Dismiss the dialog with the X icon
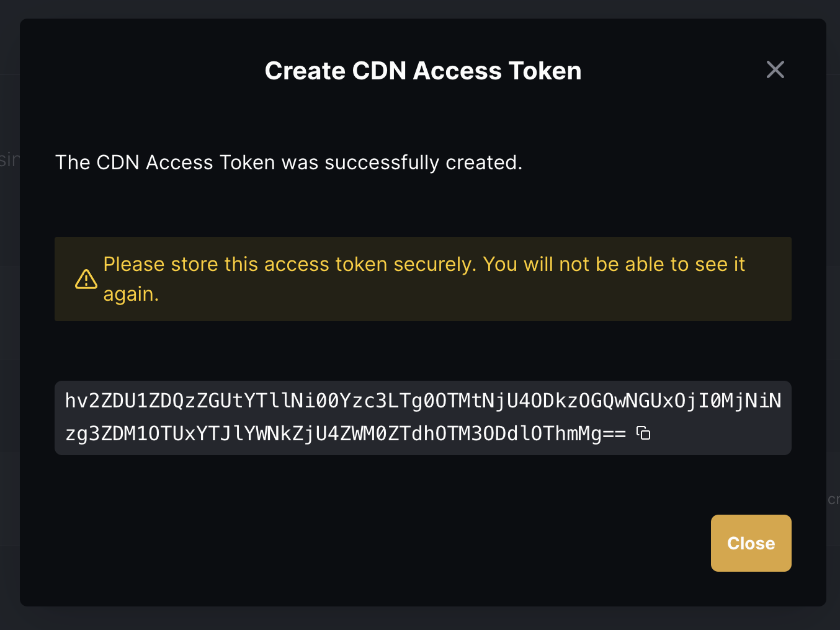Screen dimensions: 840x630 tap(775, 69)
